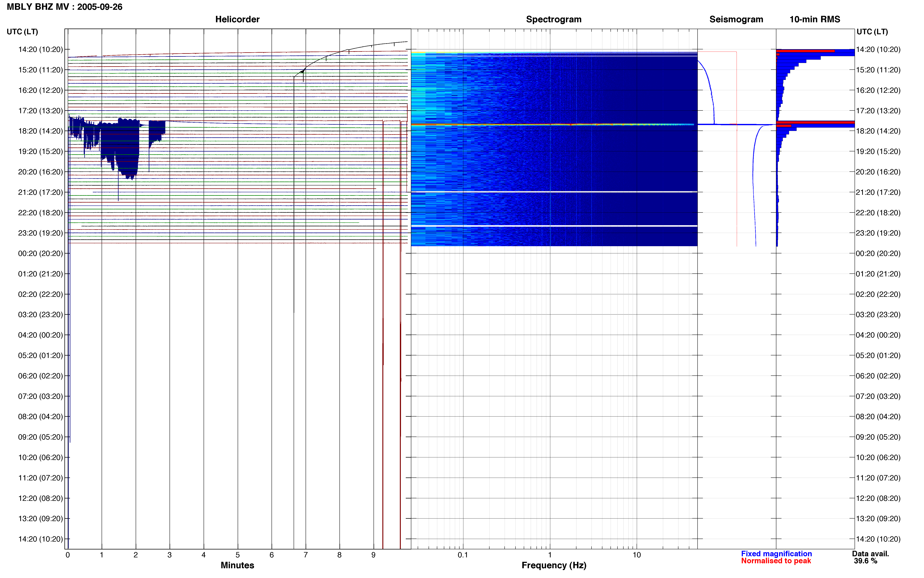Click right axis tick '19:20 (15:20)'

click(x=878, y=152)
